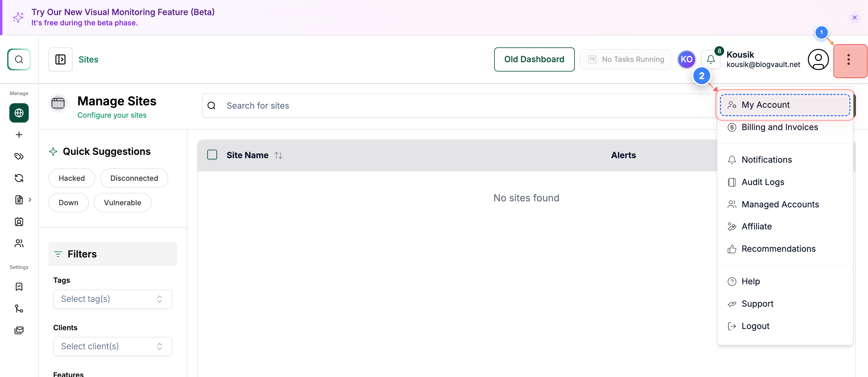
Task: Click the Old Dashboard button
Action: pyautogui.click(x=534, y=59)
